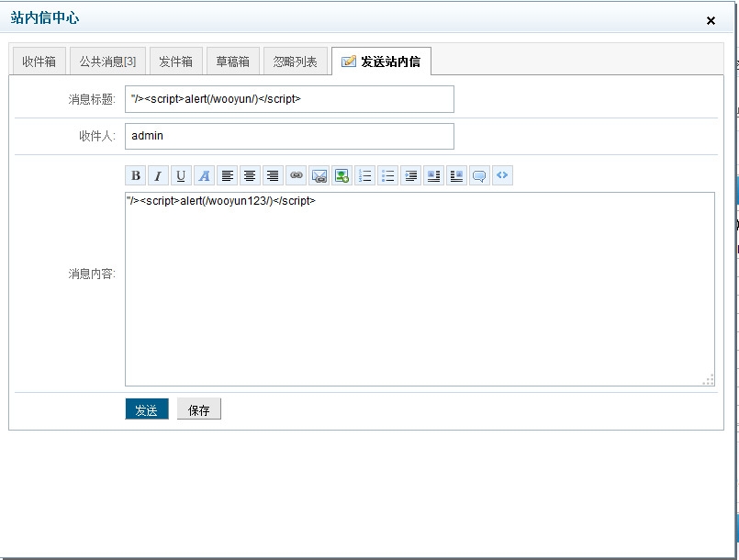
Task: Select the 发送站内信 tab
Action: point(381,62)
